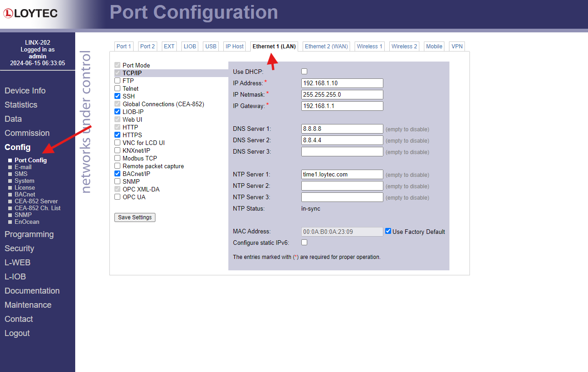588x372 pixels.
Task: Enable the FTP service checkbox
Action: [117, 81]
